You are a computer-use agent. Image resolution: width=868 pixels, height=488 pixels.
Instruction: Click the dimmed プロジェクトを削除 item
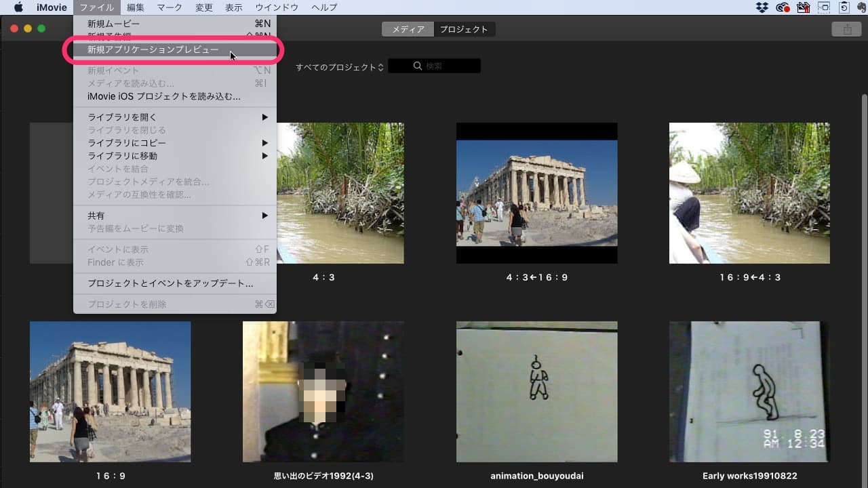point(175,304)
